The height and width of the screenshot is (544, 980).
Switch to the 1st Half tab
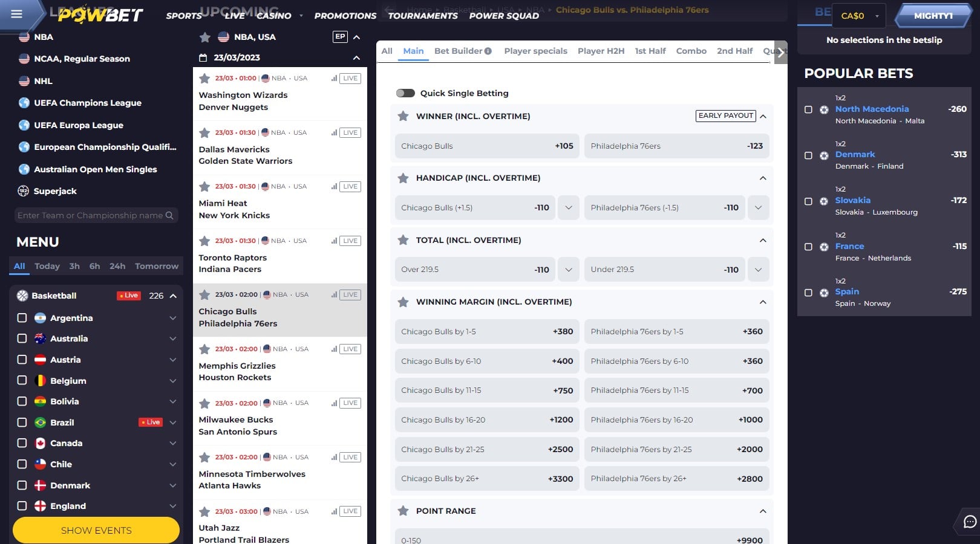click(650, 51)
